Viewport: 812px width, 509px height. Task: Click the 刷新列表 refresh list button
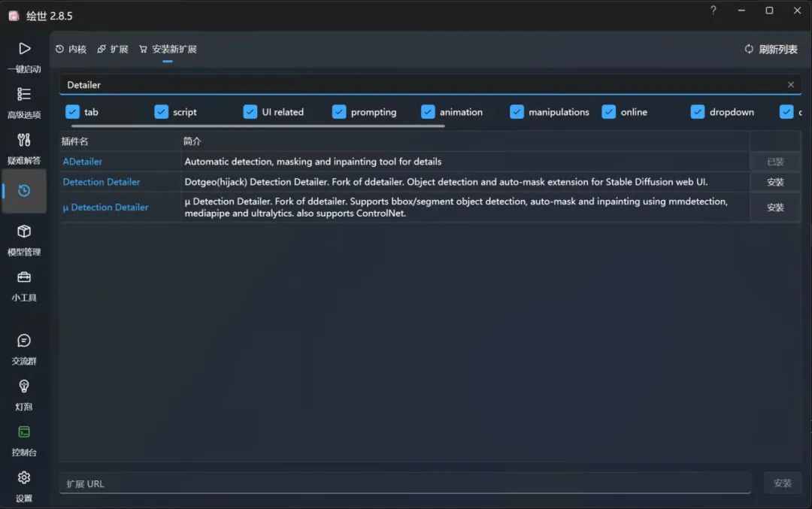click(x=771, y=49)
